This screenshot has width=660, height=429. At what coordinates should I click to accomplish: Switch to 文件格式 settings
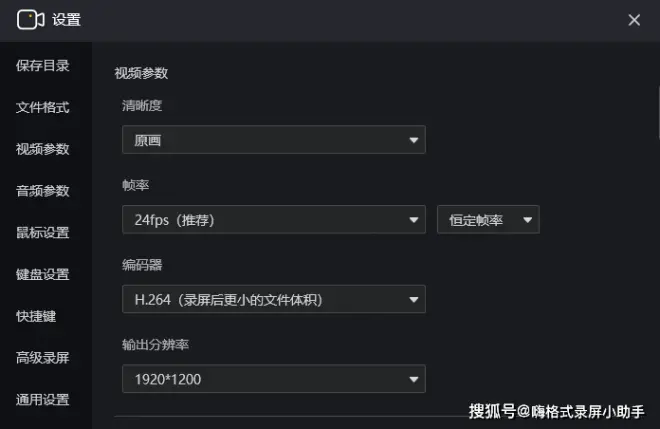(x=43, y=107)
